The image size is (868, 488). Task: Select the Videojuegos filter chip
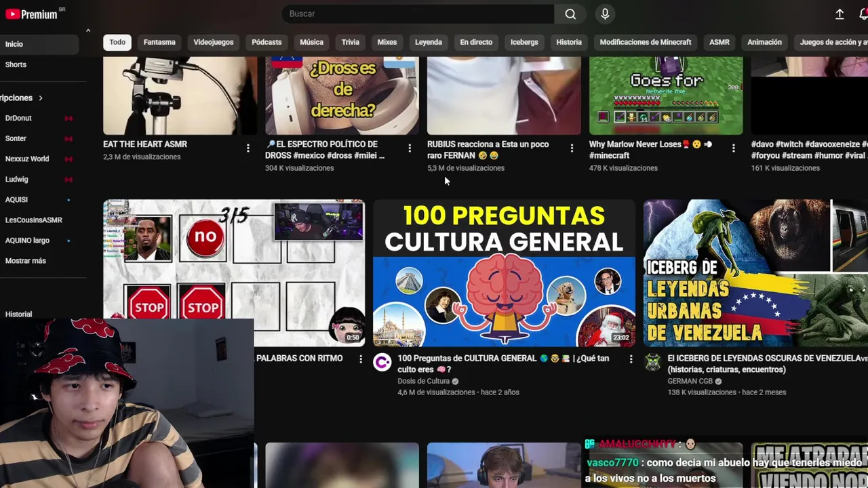click(214, 42)
